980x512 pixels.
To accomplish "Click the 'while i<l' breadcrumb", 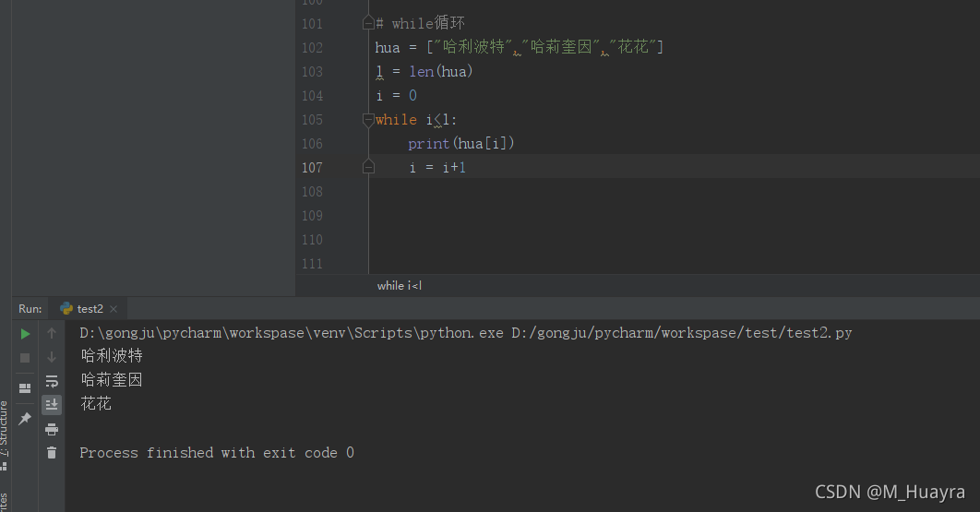I will 399,286.
